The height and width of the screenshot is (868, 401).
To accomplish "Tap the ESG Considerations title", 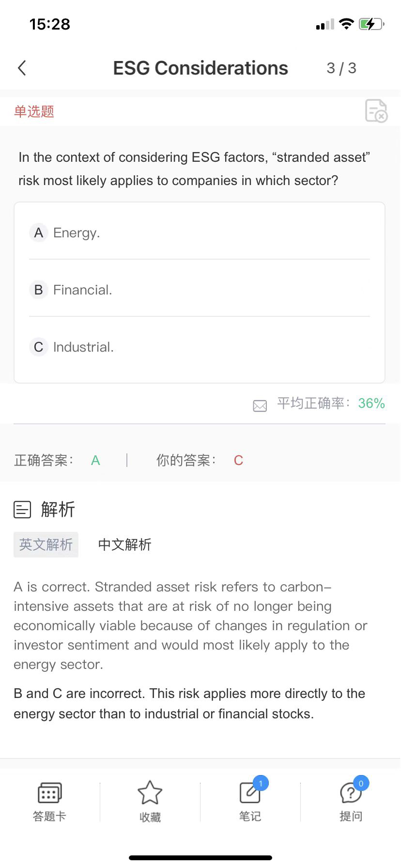I will (200, 68).
